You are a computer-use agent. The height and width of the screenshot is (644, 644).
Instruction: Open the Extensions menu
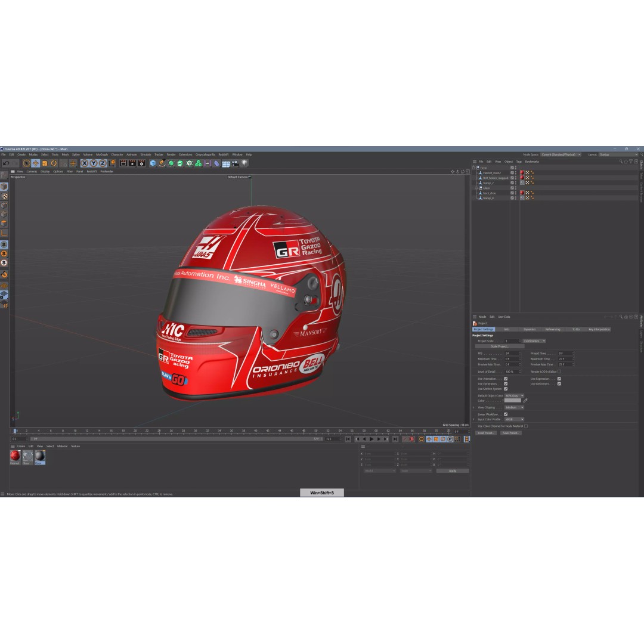[185, 154]
